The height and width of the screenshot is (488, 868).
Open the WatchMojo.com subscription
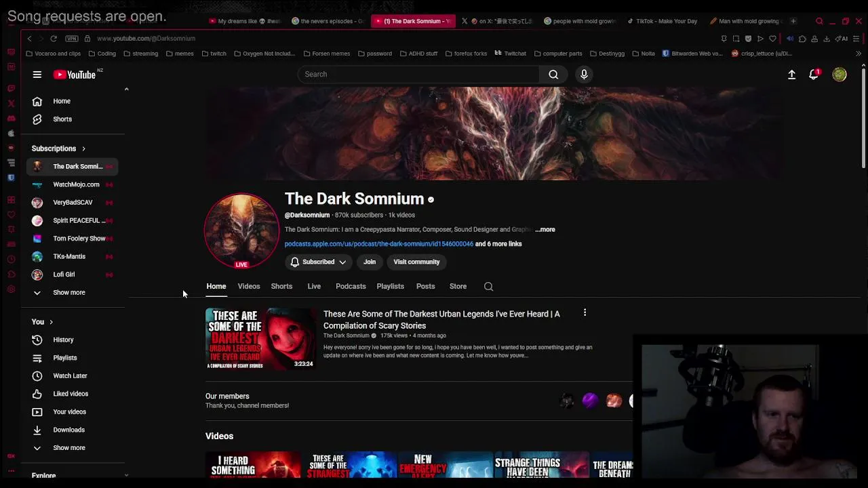pyautogui.click(x=73, y=184)
